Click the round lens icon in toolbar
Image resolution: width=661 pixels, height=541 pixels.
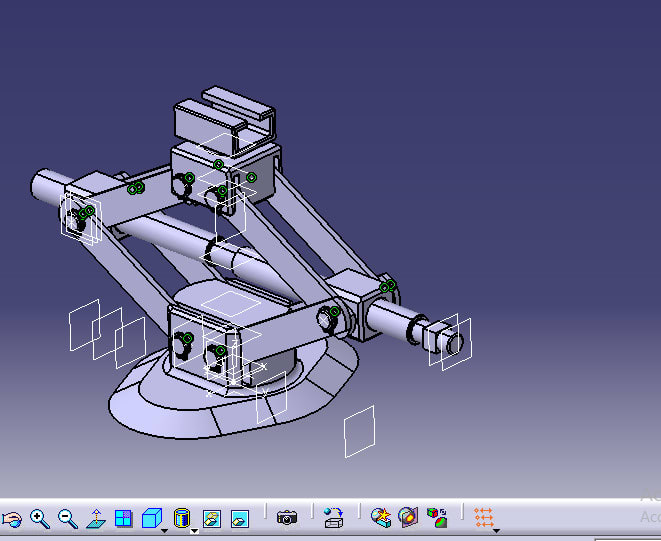tap(408, 518)
